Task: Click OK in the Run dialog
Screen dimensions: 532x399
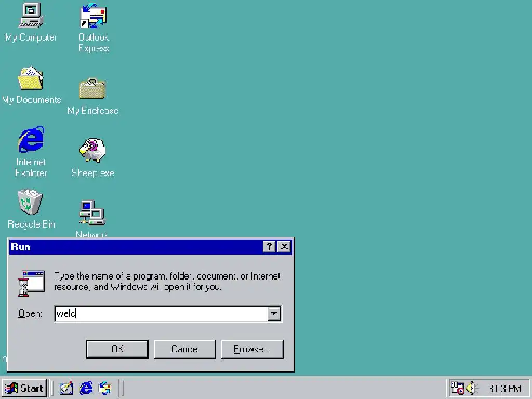Action: tap(117, 349)
